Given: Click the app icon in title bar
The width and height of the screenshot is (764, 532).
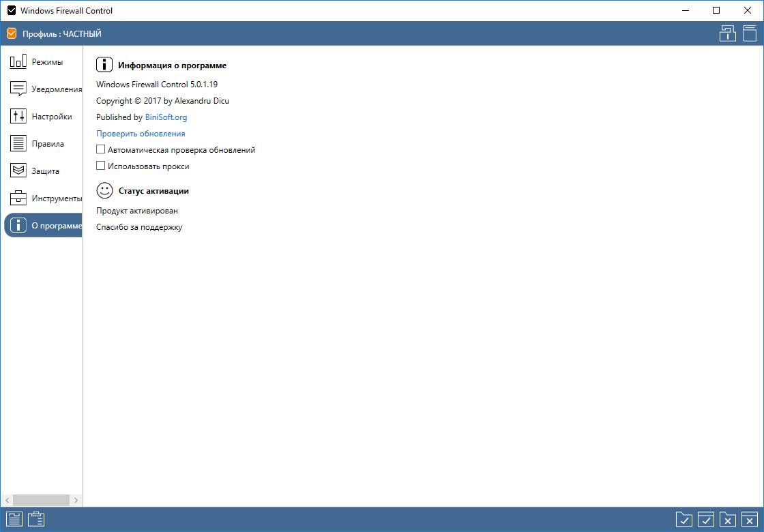Looking at the screenshot, I should (12, 10).
